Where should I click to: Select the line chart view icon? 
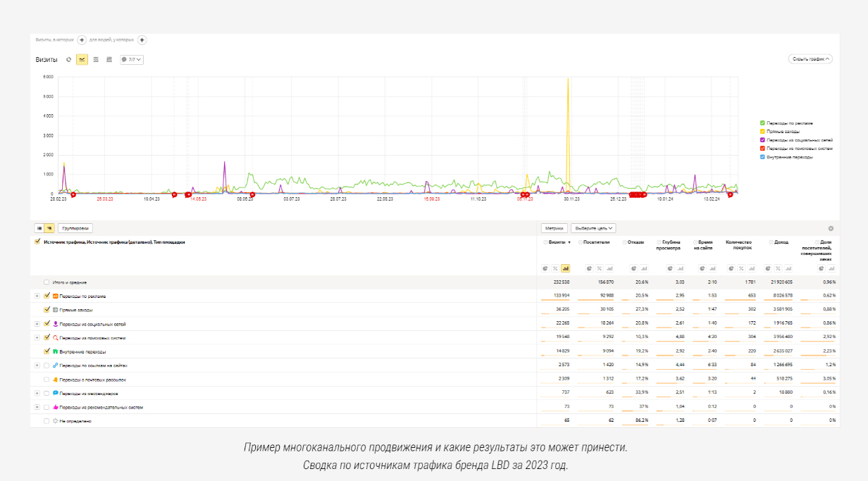pos(82,60)
